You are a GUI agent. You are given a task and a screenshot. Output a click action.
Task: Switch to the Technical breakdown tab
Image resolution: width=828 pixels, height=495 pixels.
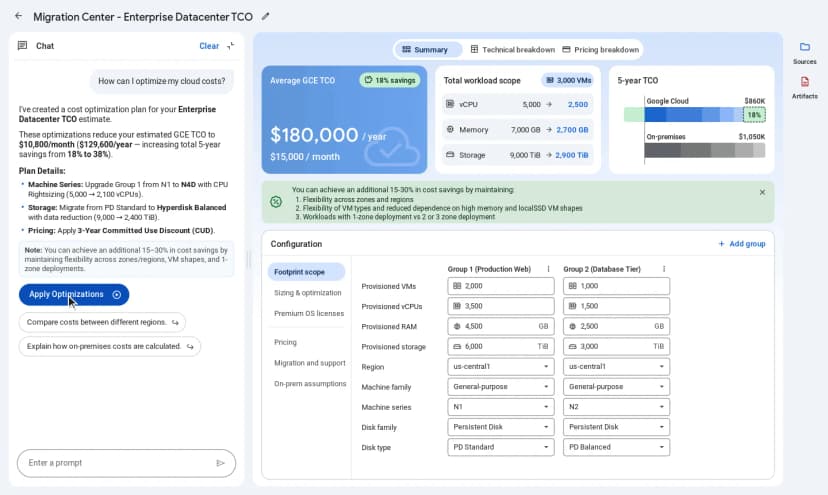pyautogui.click(x=513, y=50)
